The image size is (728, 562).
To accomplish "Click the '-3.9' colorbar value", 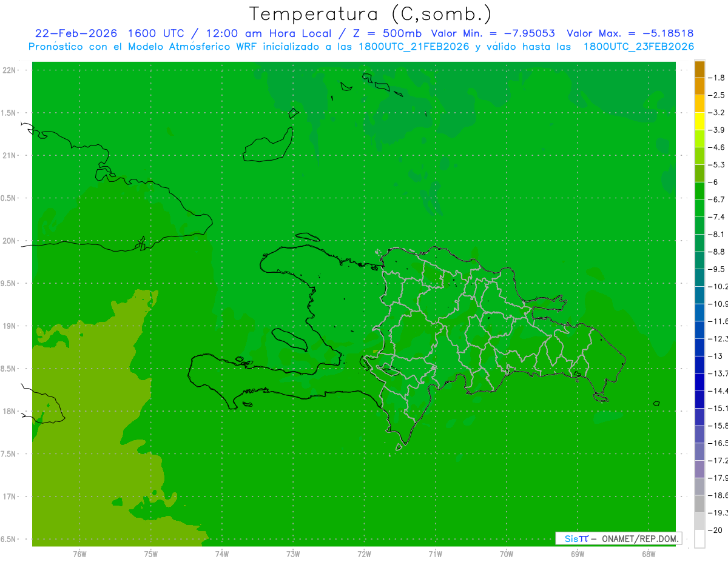I will tap(716, 130).
